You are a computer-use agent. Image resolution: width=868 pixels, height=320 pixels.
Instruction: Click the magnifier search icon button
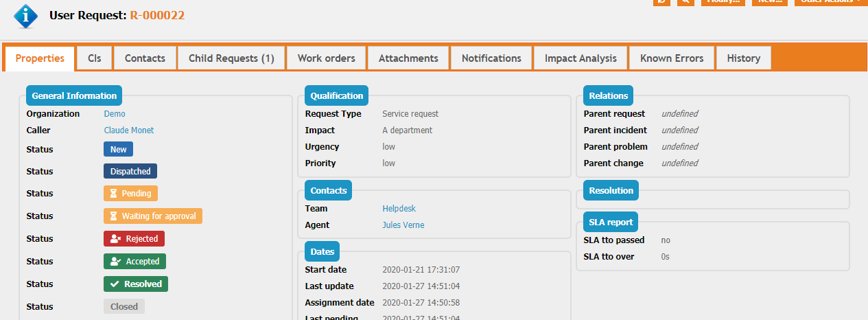685,2
